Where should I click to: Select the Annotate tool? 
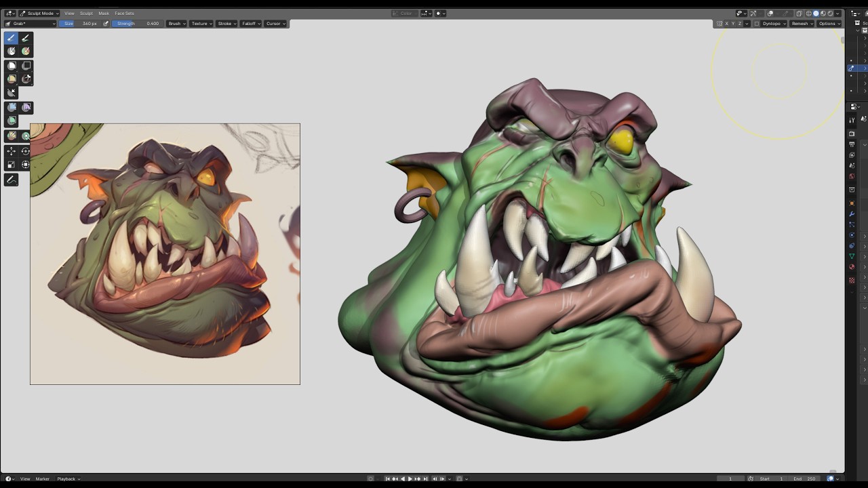[x=11, y=179]
